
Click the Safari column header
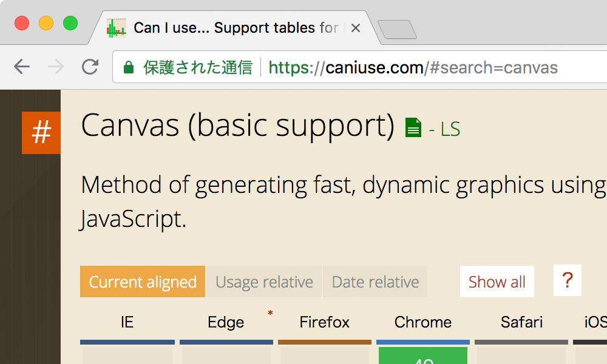pos(521,322)
